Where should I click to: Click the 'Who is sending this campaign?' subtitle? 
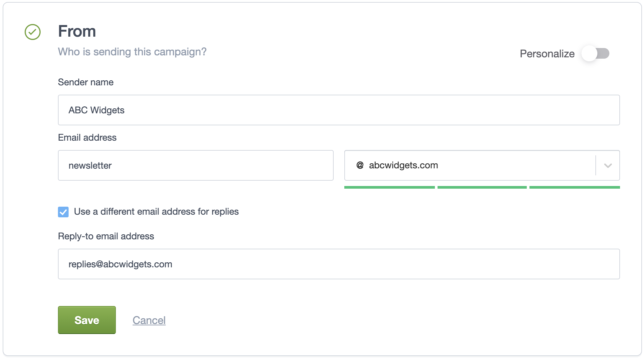tap(132, 52)
